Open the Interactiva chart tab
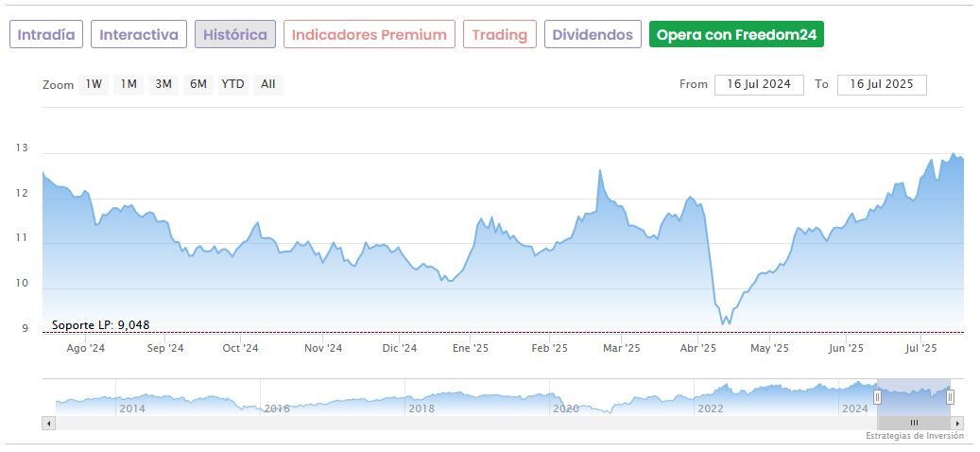Viewport: 980px width, 452px height. click(139, 35)
